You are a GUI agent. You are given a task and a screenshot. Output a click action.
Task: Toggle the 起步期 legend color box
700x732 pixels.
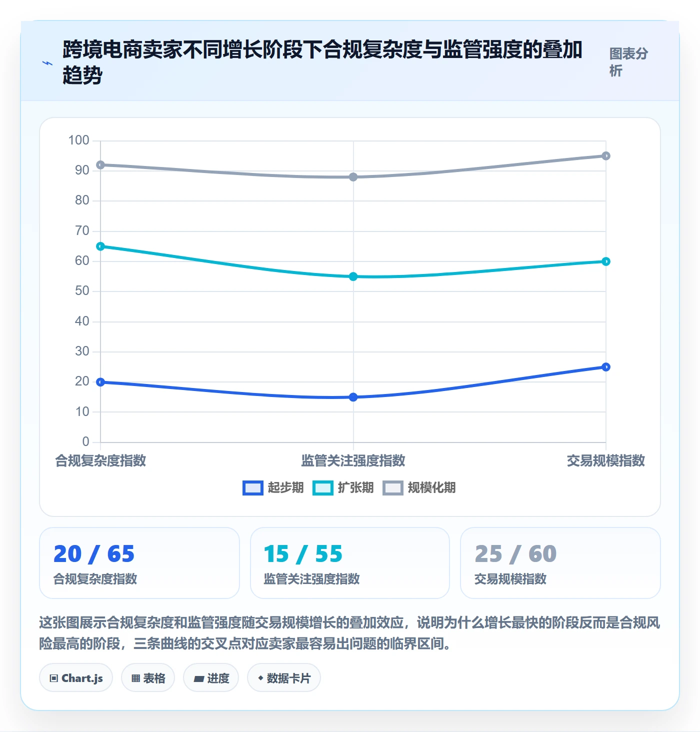point(253,488)
